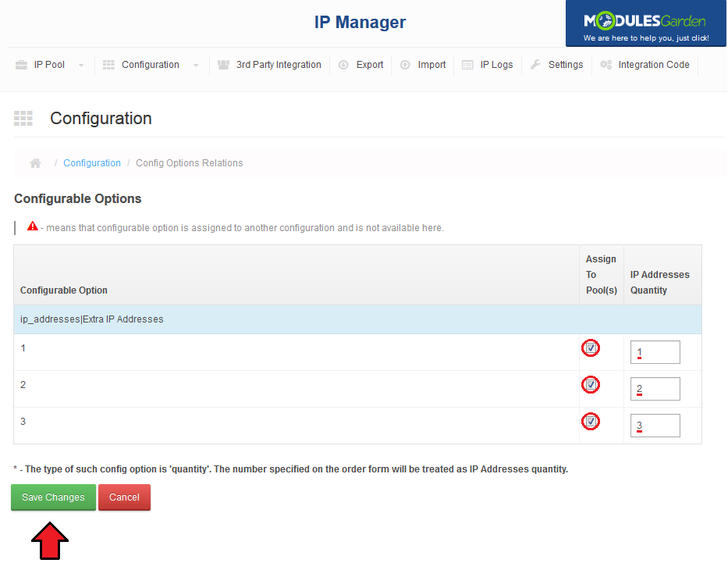The image size is (728, 563).
Task: Open the IP Pool menu
Action: (x=49, y=65)
